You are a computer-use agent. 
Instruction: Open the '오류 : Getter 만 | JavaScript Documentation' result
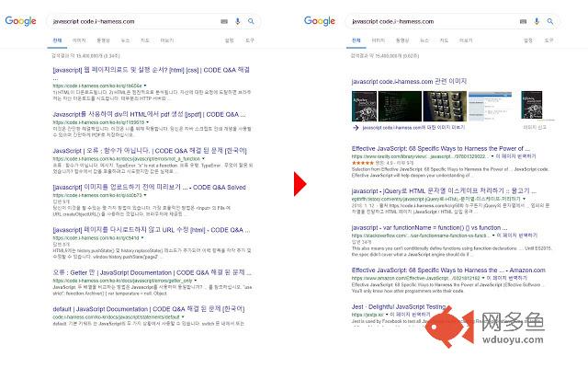pos(152,272)
